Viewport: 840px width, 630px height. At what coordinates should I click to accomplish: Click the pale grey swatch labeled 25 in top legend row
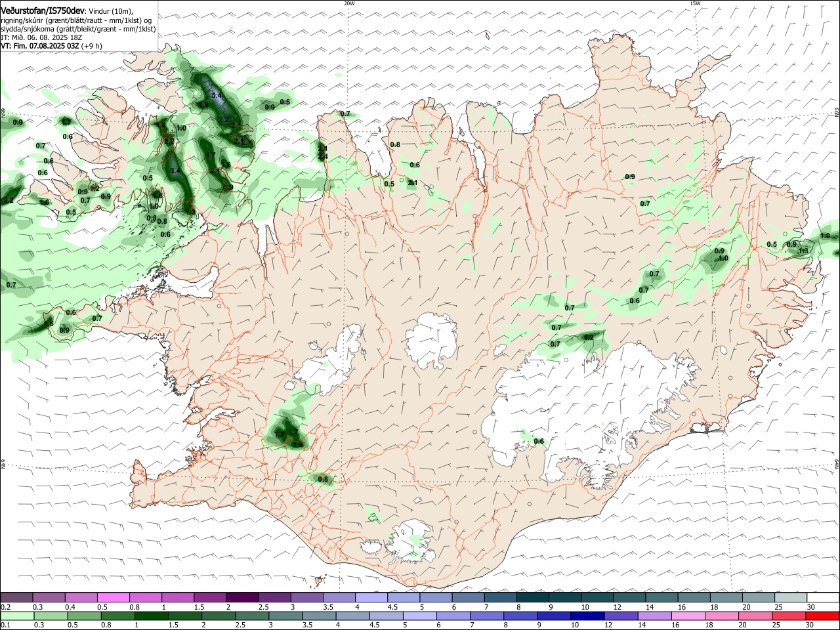coord(790,597)
